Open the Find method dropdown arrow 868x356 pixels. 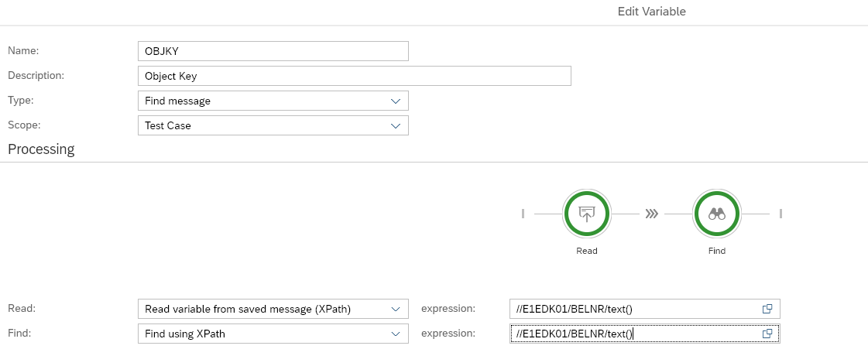click(x=396, y=334)
